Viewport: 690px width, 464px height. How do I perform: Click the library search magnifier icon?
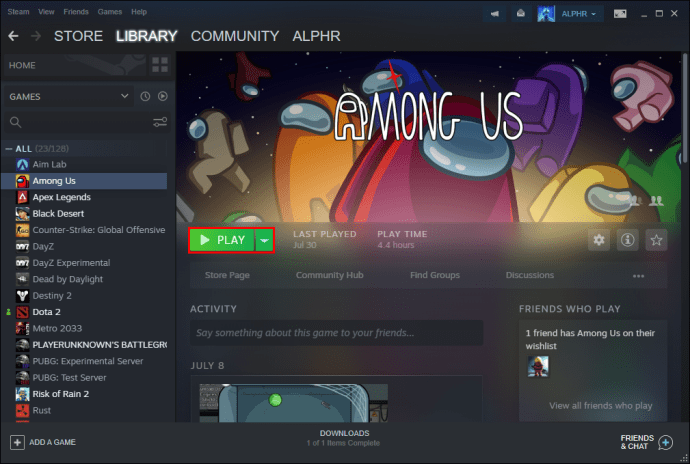[15, 122]
